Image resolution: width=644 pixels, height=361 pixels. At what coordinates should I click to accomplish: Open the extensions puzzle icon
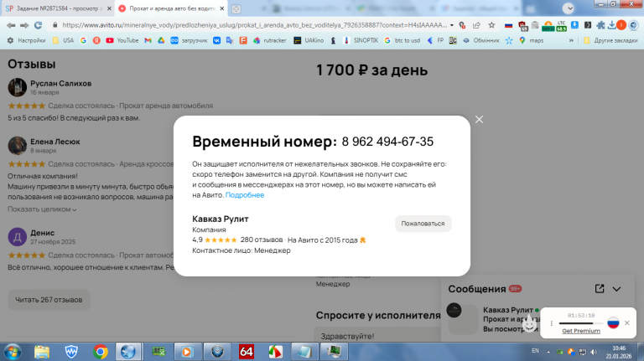(600, 25)
